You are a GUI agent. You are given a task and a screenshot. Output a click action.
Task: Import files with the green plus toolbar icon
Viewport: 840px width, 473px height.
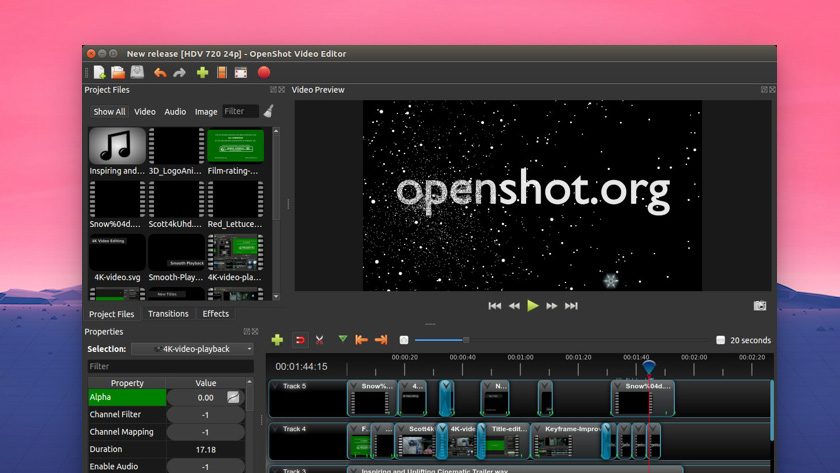[202, 72]
